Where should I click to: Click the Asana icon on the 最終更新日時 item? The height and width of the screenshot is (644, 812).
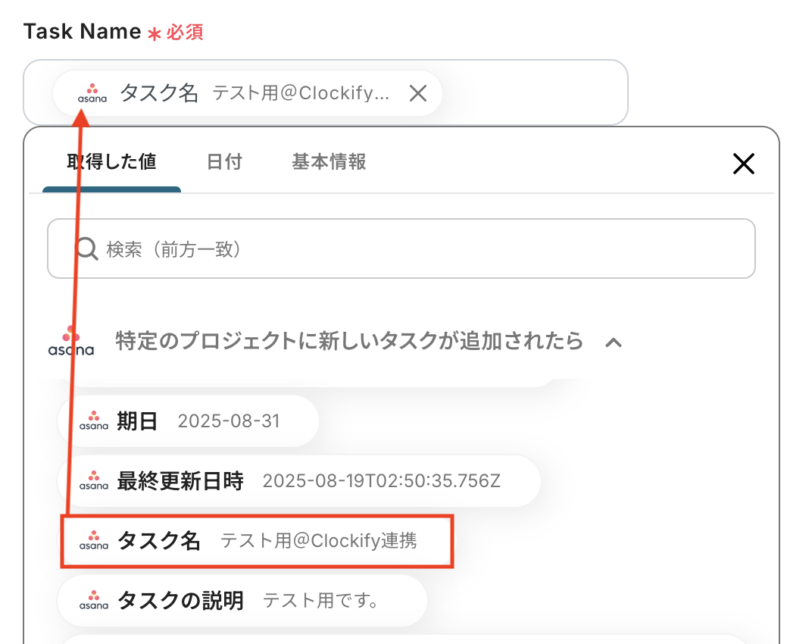point(94,480)
